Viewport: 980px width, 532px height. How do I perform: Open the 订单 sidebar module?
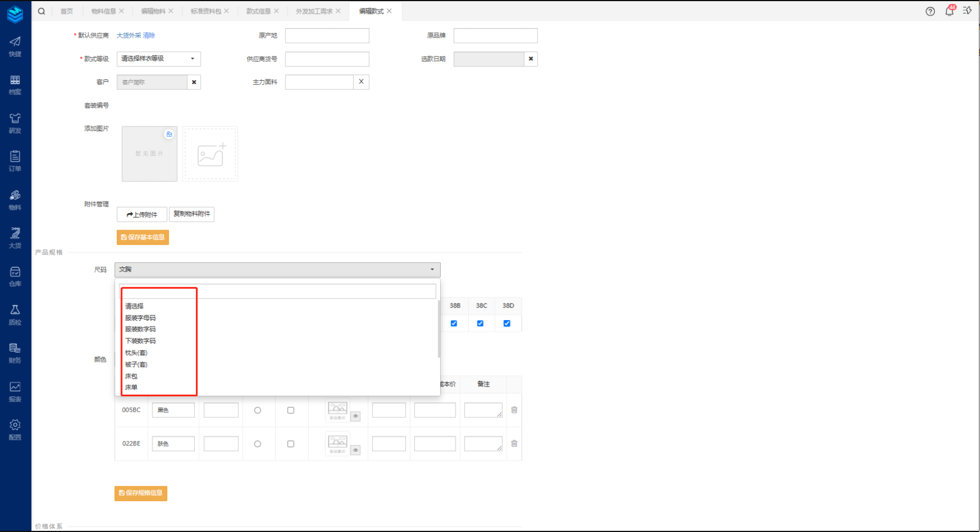pos(15,161)
